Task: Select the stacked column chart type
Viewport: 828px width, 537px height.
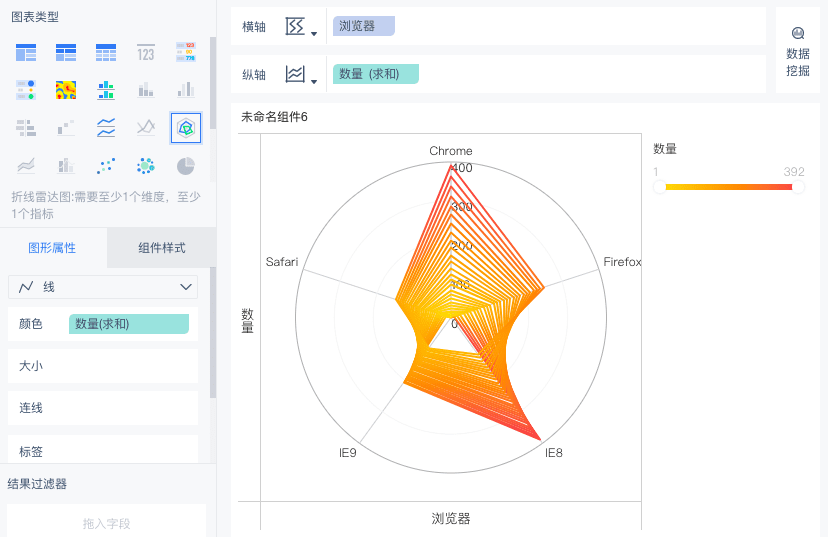Action: [x=146, y=90]
